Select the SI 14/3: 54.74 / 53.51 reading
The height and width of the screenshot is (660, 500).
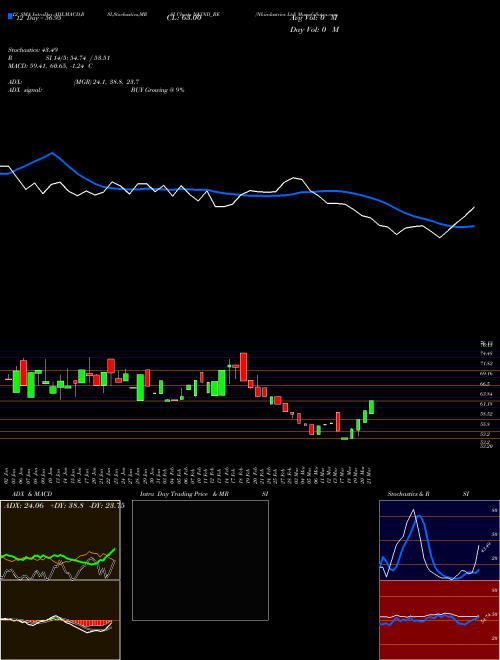(x=78, y=58)
